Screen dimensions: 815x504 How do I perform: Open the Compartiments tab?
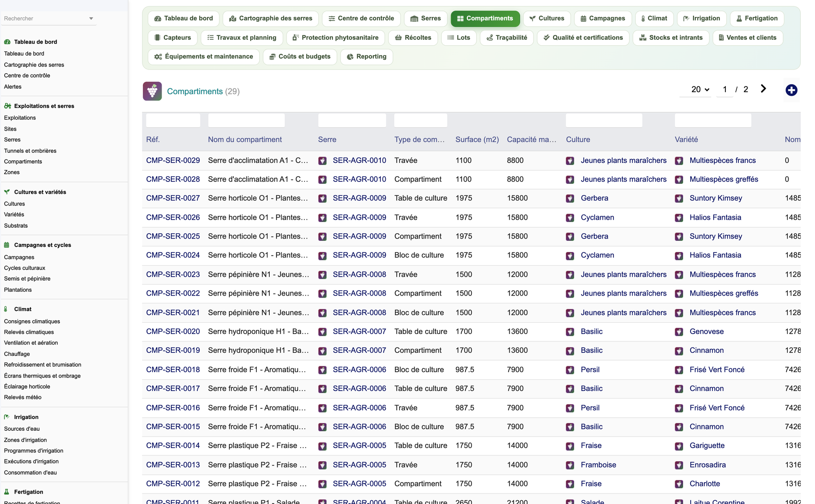coord(485,18)
